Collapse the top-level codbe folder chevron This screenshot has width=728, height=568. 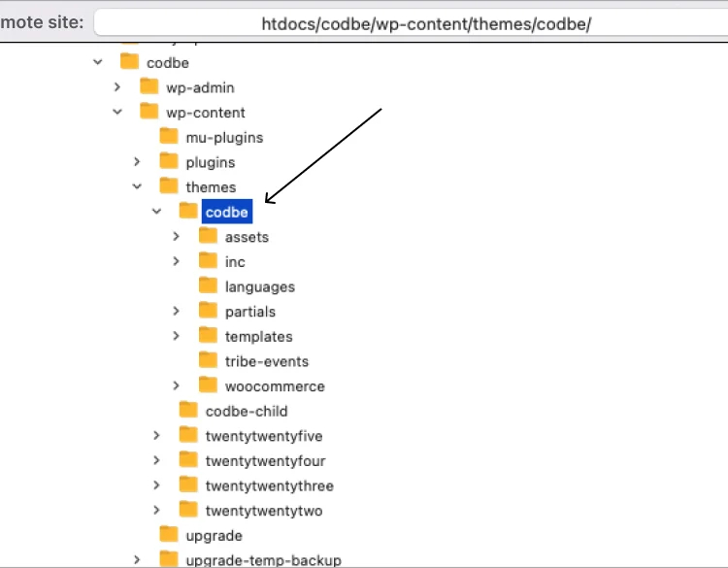click(x=97, y=62)
